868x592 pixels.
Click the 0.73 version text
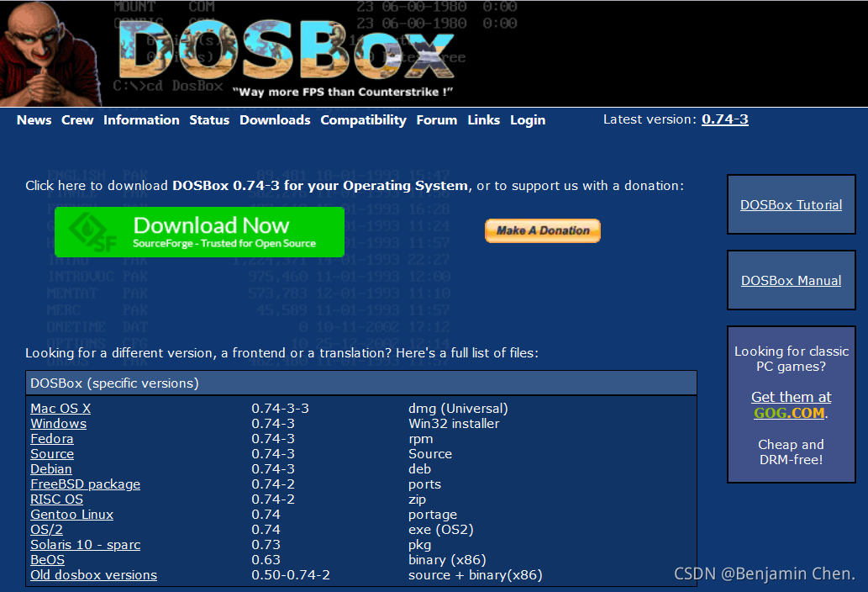266,545
